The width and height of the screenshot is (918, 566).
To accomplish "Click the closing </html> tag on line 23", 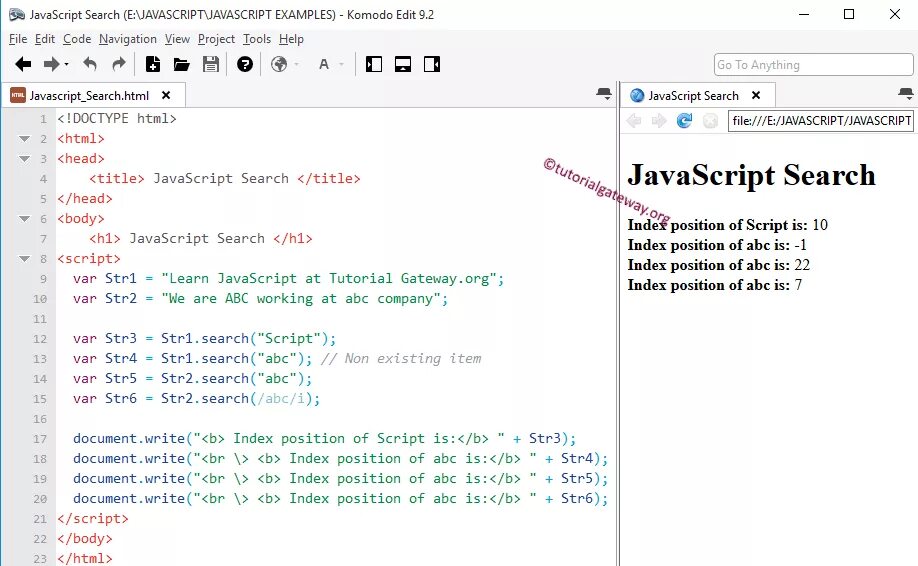I will tap(84, 558).
